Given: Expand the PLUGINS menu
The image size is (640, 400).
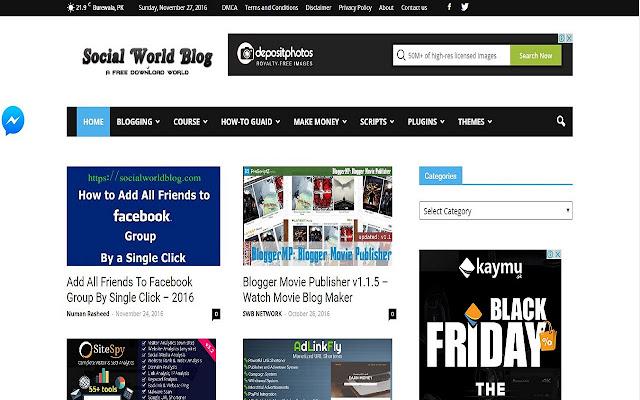Looking at the screenshot, I should 426,122.
